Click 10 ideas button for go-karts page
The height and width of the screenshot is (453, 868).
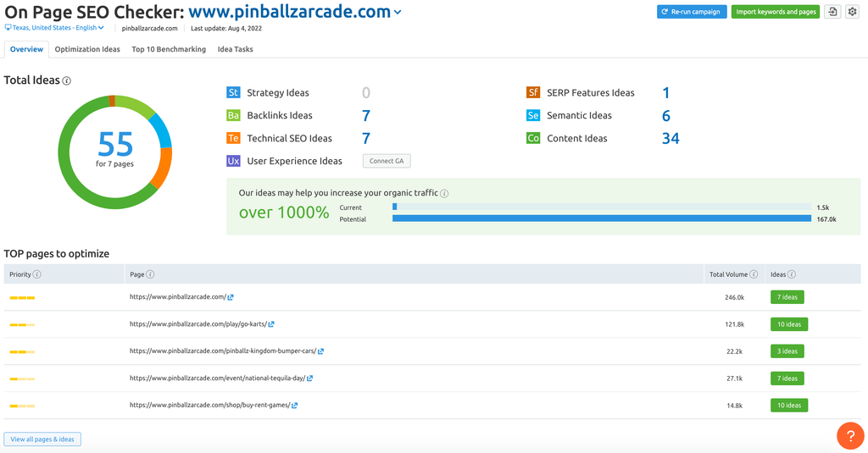click(x=789, y=324)
